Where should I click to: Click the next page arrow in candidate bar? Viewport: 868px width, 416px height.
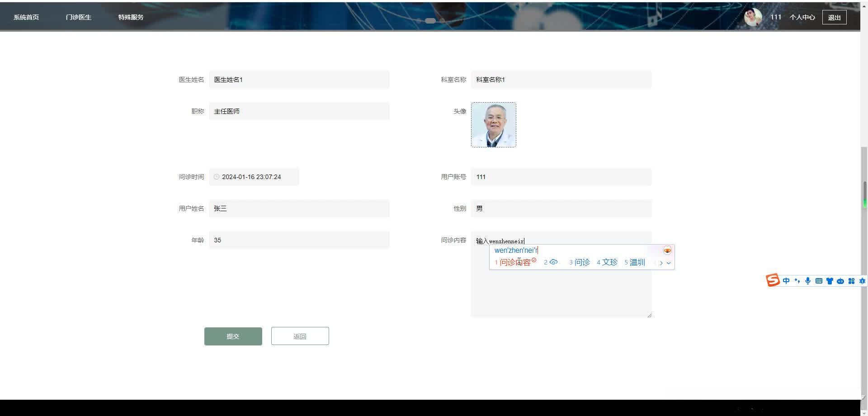[x=661, y=263]
